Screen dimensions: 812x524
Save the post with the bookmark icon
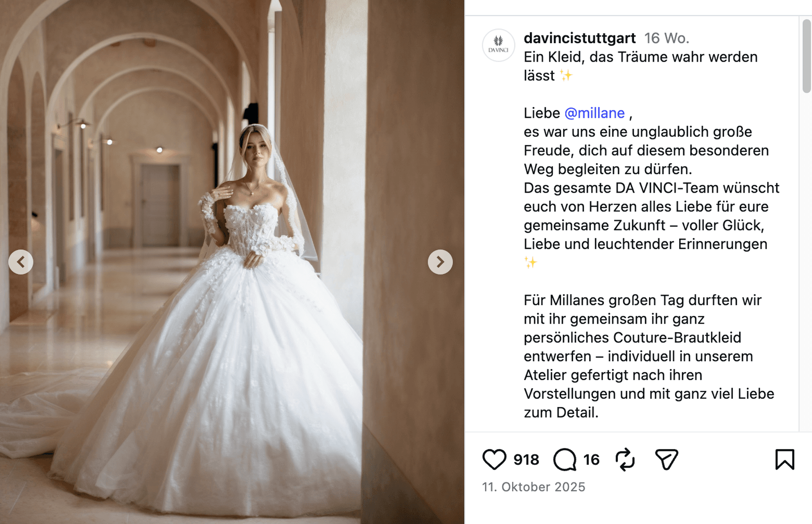pyautogui.click(x=785, y=459)
